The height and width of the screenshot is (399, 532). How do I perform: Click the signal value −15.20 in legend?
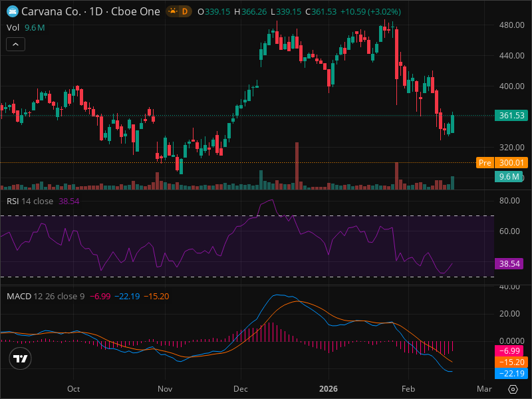(x=156, y=296)
